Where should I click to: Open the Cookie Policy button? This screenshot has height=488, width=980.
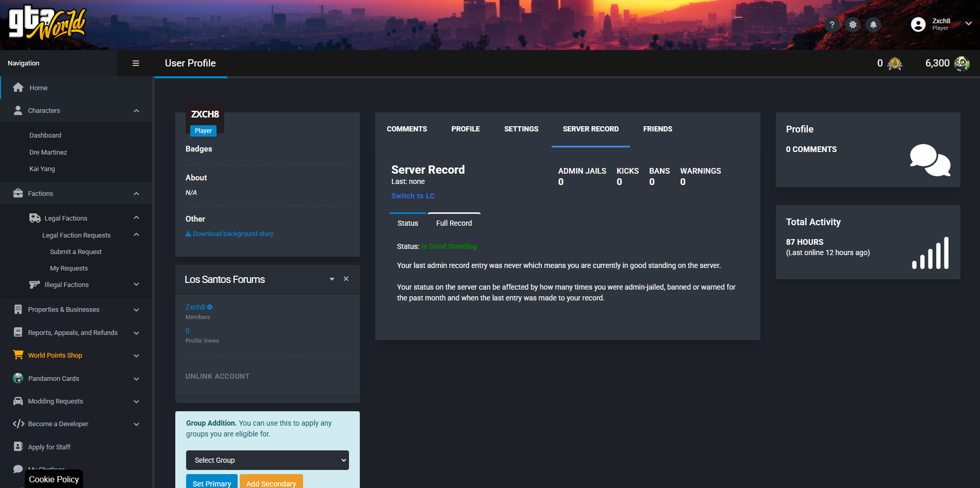tap(54, 479)
